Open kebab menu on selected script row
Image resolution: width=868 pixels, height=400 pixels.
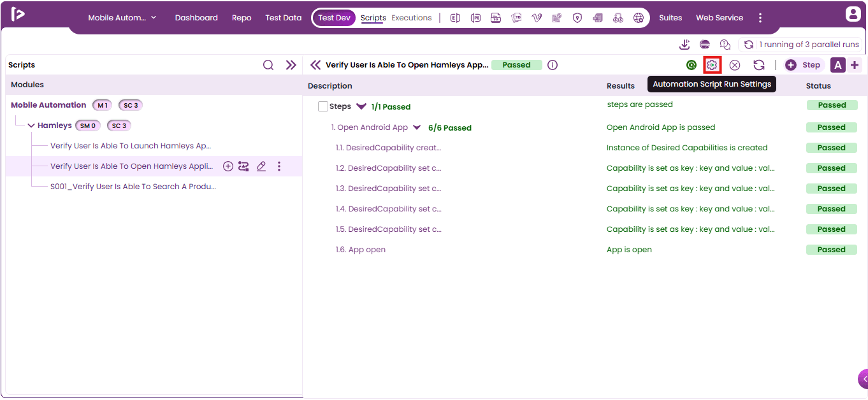pyautogui.click(x=279, y=166)
